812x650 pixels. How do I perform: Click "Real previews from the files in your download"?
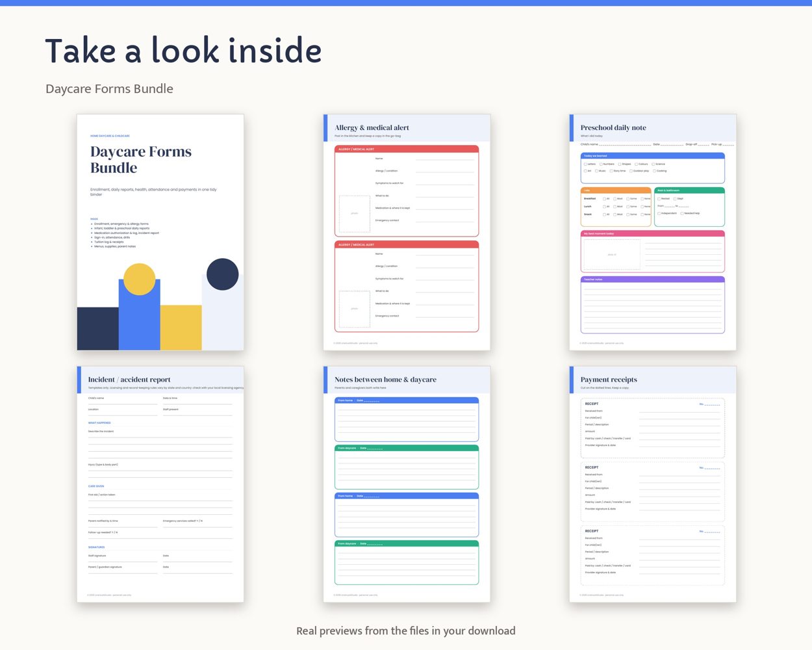[406, 630]
